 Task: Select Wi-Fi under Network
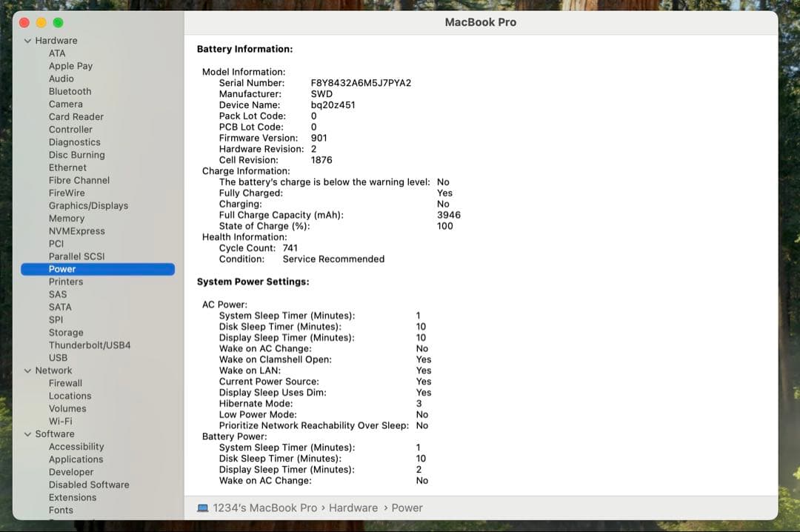tap(62, 421)
